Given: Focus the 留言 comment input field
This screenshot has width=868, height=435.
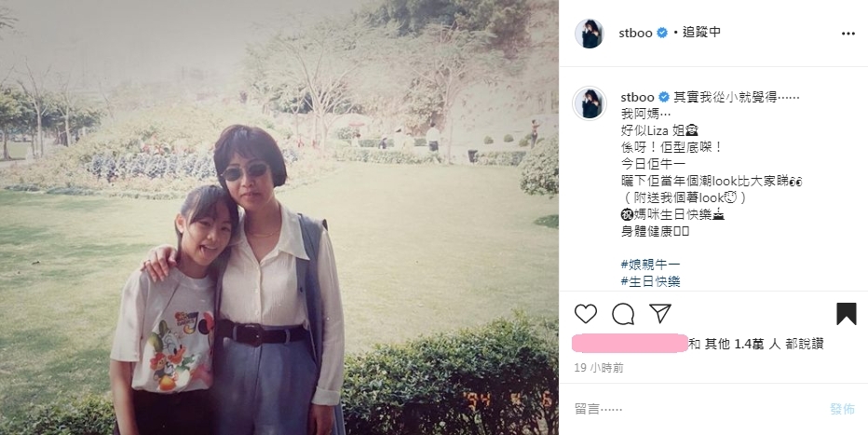Looking at the screenshot, I should [698, 409].
